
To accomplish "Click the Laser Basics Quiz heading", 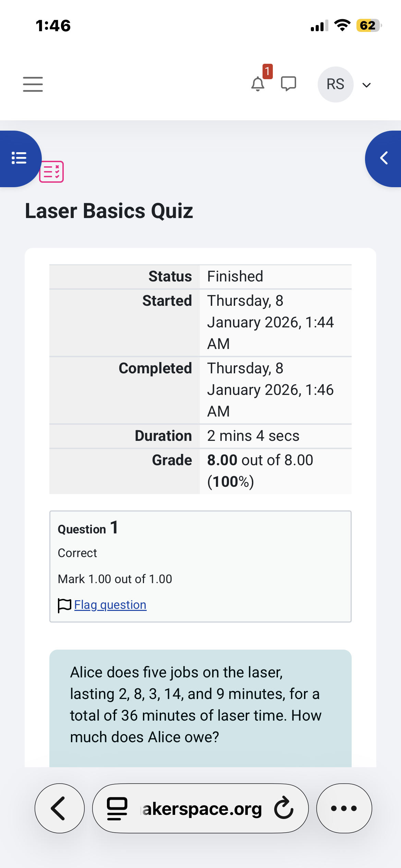I will point(109,211).
